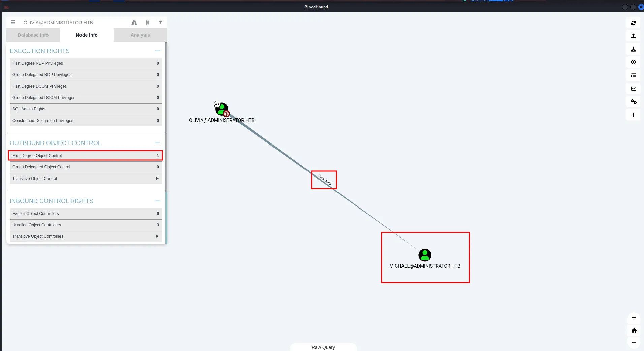Image resolution: width=644 pixels, height=351 pixels.
Task: Click Constrained Delegation Privileges row
Action: click(x=86, y=121)
